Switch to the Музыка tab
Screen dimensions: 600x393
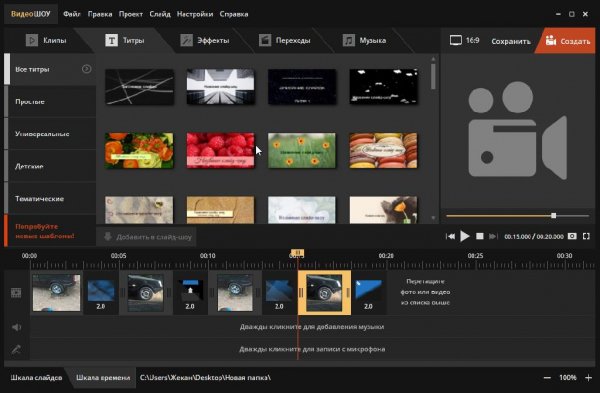(x=364, y=40)
